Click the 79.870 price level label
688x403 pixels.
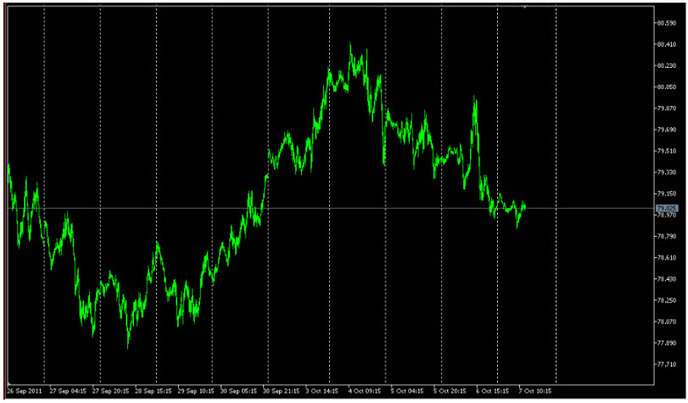[666, 108]
